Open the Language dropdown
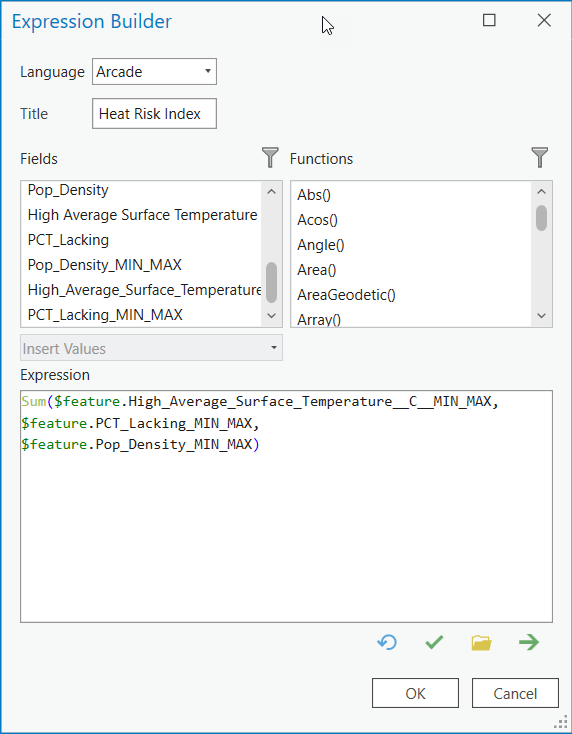Viewport: 572px width, 734px height. click(x=154, y=72)
